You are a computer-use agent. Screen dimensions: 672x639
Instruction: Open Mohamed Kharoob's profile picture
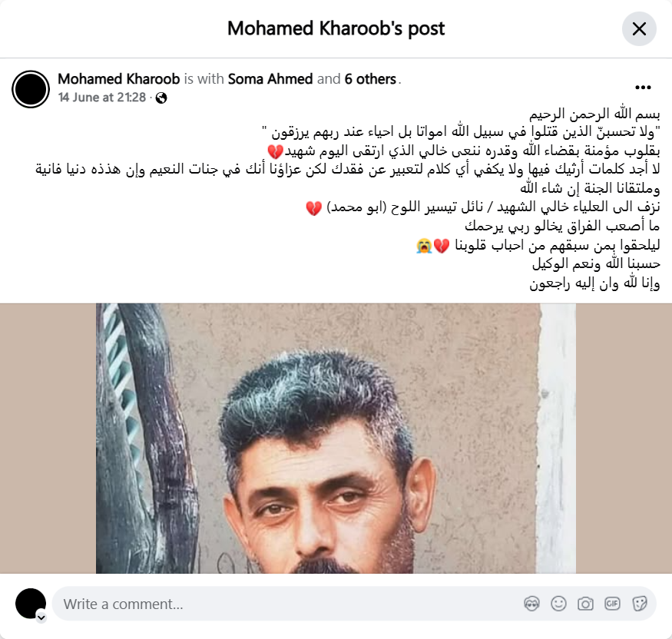31,89
